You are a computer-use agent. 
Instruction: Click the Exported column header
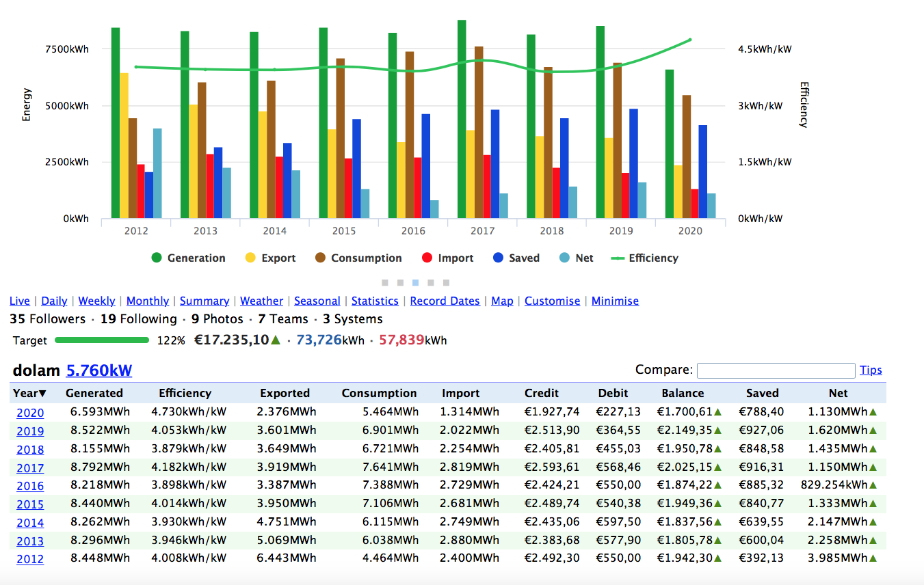pos(285,393)
